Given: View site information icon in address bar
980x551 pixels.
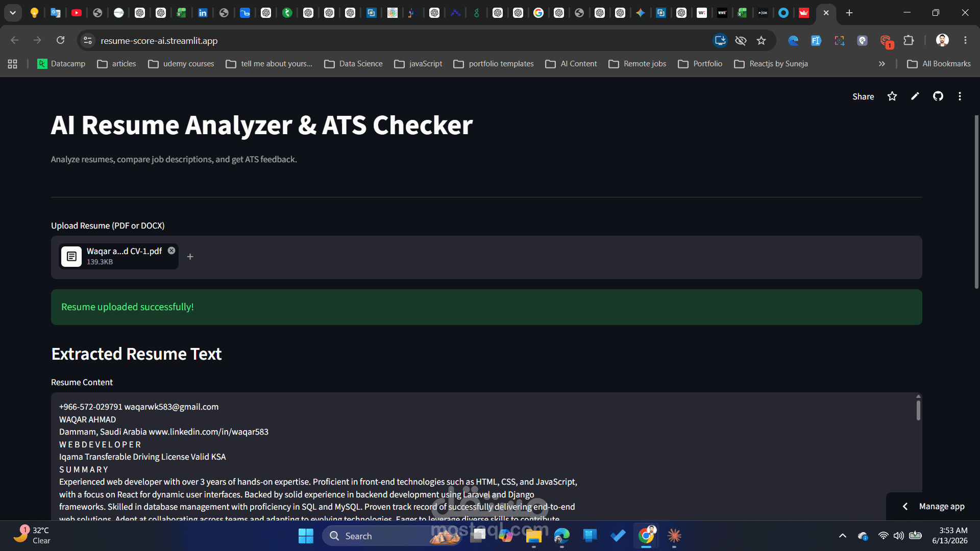Looking at the screenshot, I should (88, 40).
